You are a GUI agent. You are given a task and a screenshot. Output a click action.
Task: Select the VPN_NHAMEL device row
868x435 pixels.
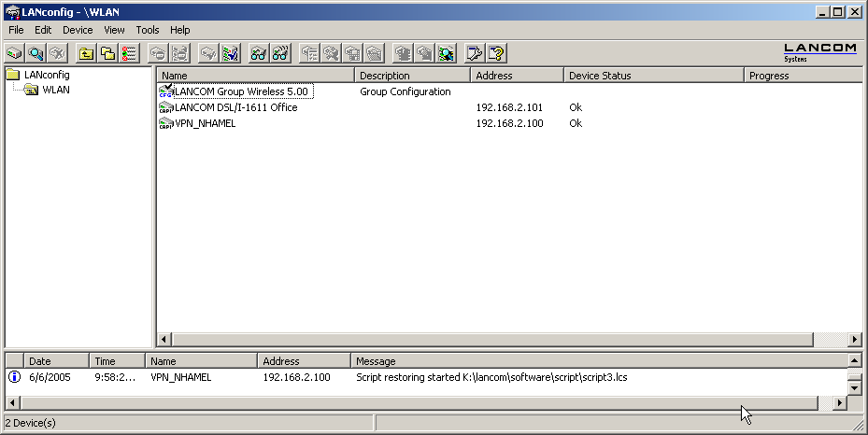click(x=205, y=123)
